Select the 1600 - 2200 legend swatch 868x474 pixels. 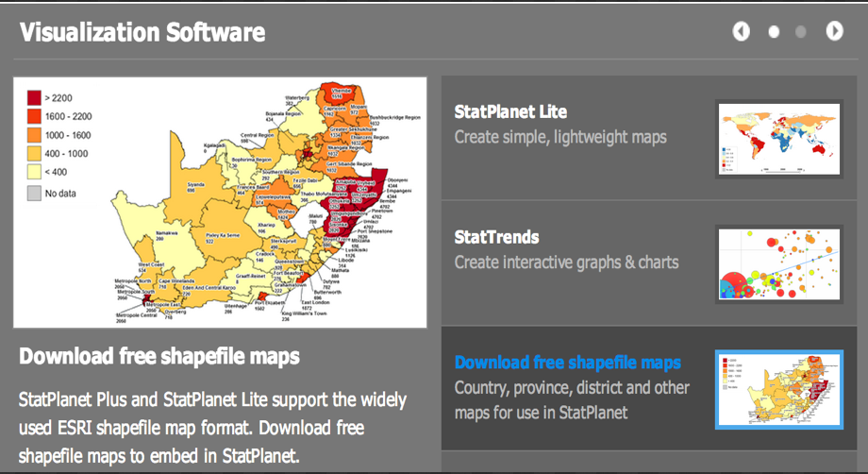[x=34, y=116]
